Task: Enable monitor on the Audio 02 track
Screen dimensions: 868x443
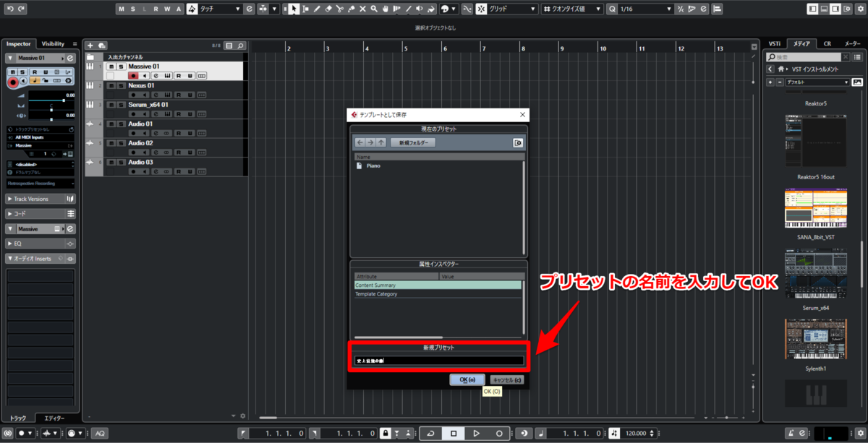Action: pyautogui.click(x=143, y=152)
